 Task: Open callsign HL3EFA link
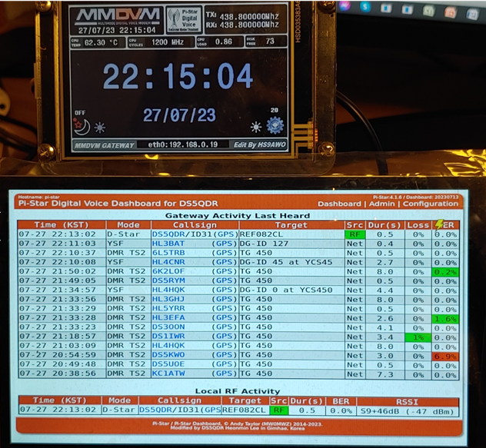click(168, 318)
